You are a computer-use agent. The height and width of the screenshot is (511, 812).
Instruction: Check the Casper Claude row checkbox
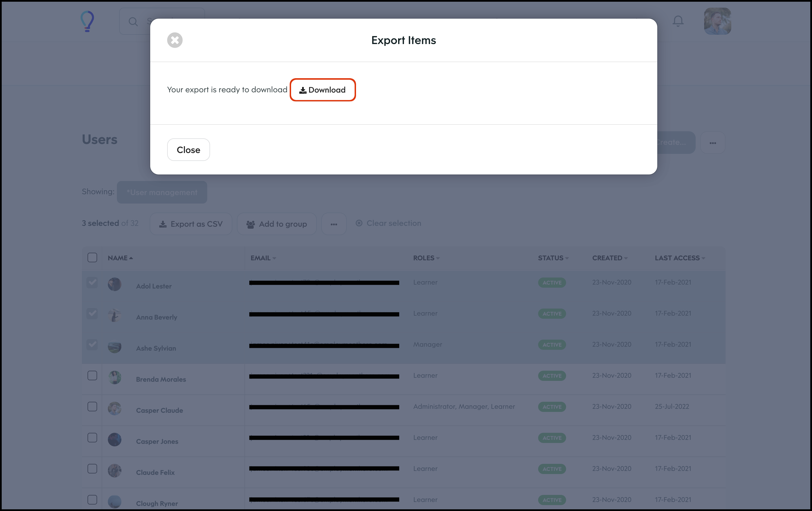(x=92, y=407)
